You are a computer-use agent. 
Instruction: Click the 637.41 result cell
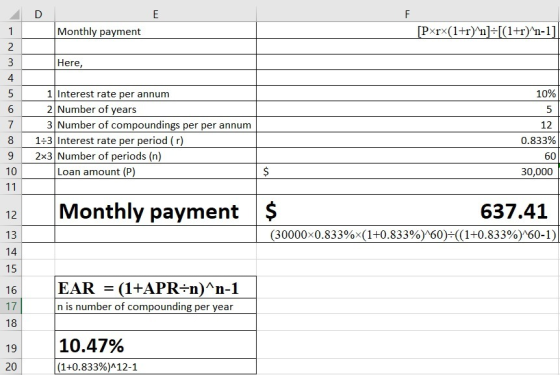pyautogui.click(x=408, y=211)
